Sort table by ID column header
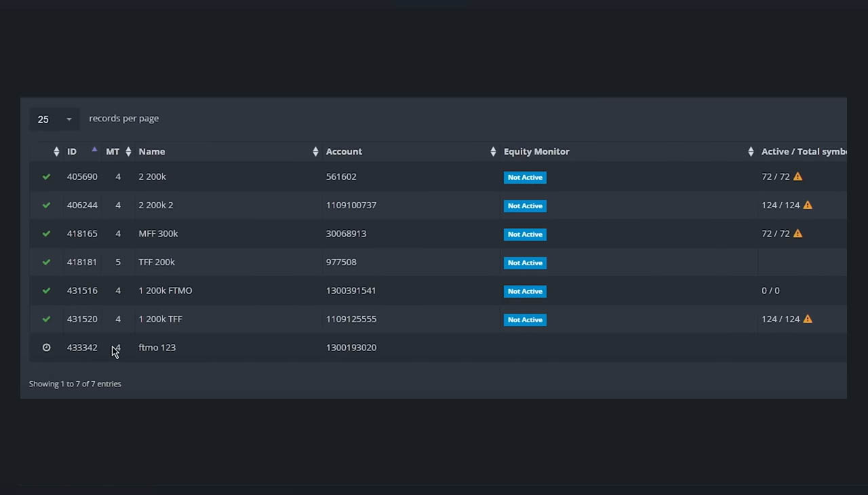The width and height of the screenshot is (868, 495). point(72,151)
